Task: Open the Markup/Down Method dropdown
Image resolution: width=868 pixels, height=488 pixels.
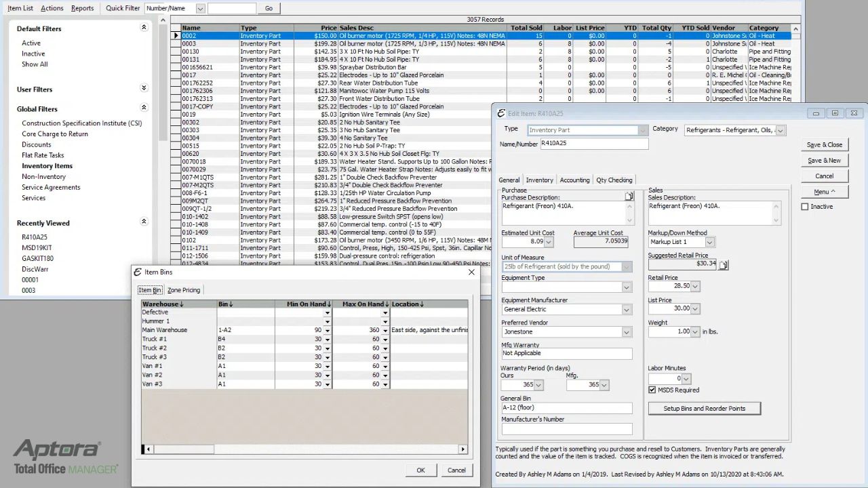Action: pos(709,242)
